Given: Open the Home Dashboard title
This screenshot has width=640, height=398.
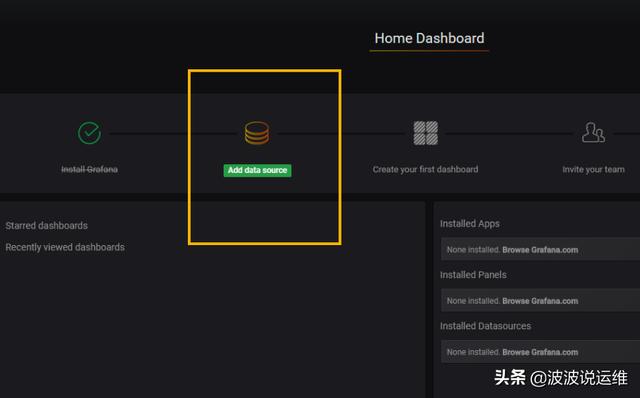Looking at the screenshot, I should [429, 38].
